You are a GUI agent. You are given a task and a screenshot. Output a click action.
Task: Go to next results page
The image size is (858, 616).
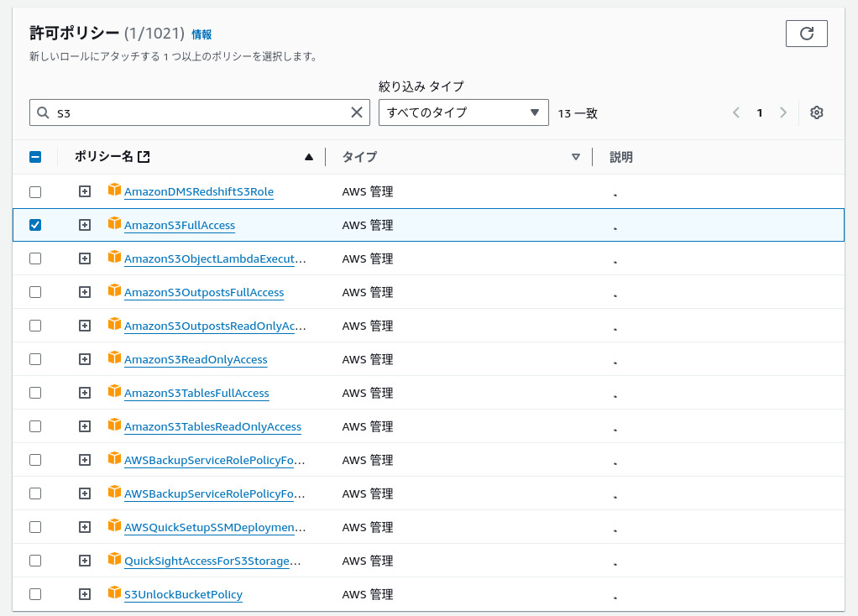783,112
